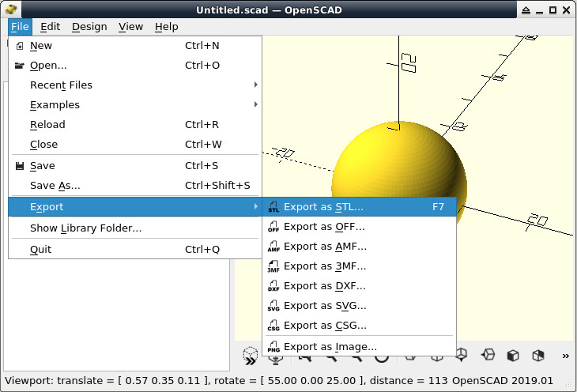The width and height of the screenshot is (577, 392).
Task: Click the File menu in the menu bar
Action: (20, 27)
